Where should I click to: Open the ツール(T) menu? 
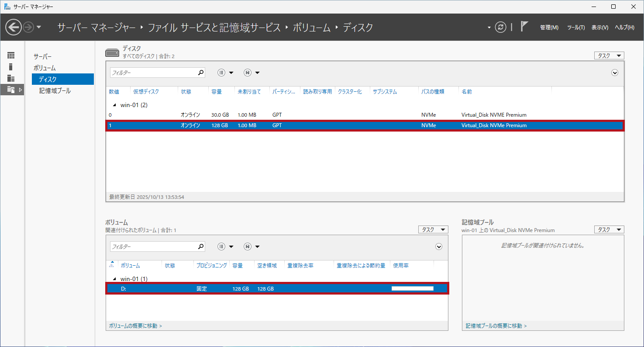tap(575, 28)
